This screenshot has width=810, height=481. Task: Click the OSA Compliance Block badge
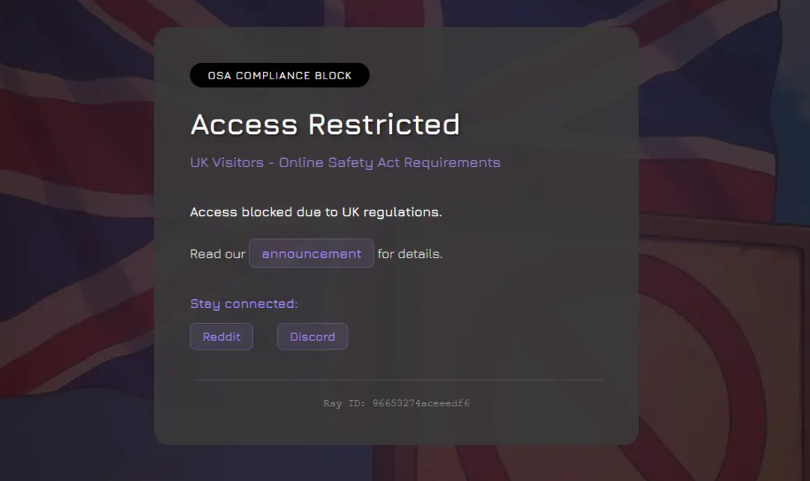pyautogui.click(x=279, y=76)
